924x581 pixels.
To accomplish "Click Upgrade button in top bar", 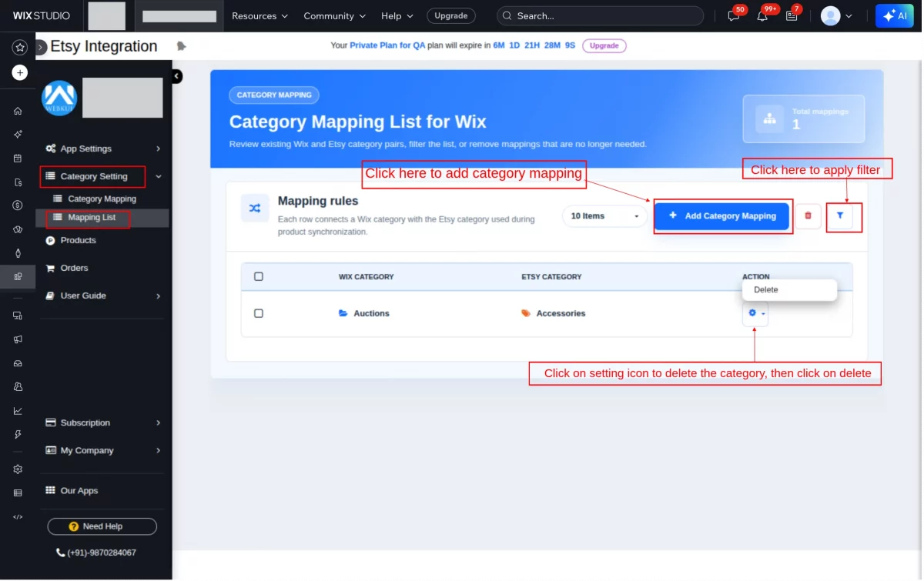I will (x=451, y=15).
